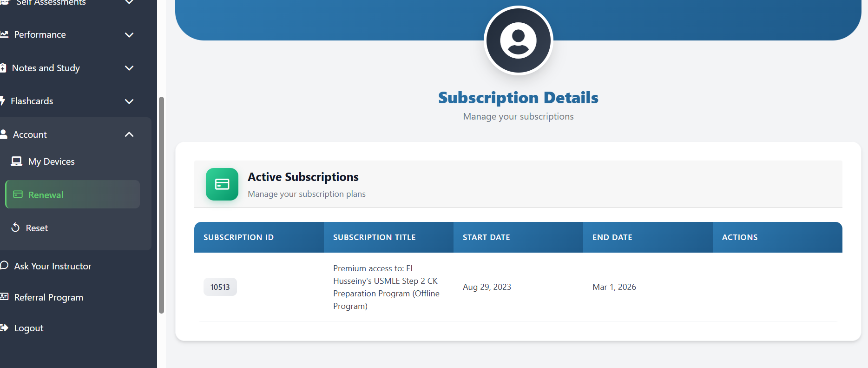
Task: Open the Referral Program page
Action: click(x=48, y=297)
